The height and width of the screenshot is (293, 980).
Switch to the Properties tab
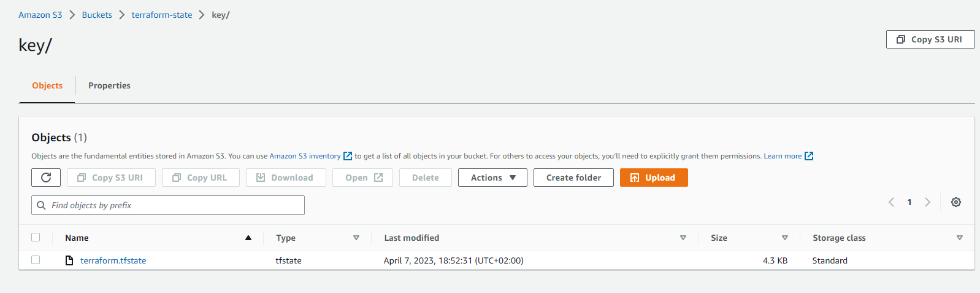tap(109, 85)
